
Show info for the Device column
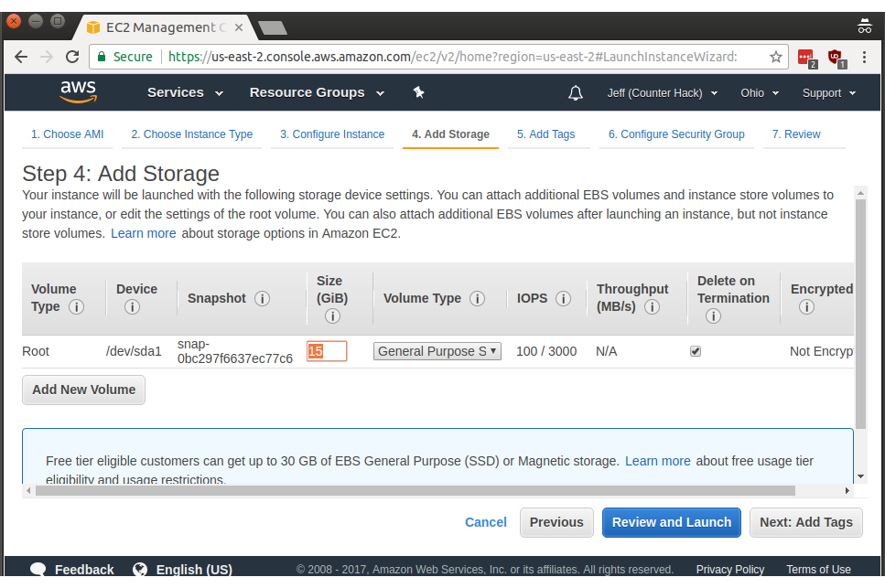click(132, 306)
